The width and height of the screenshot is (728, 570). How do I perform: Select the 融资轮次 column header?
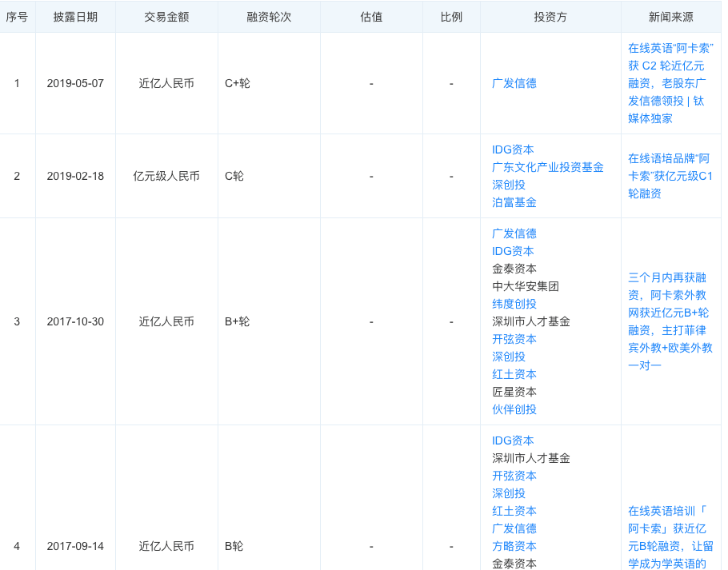(269, 17)
